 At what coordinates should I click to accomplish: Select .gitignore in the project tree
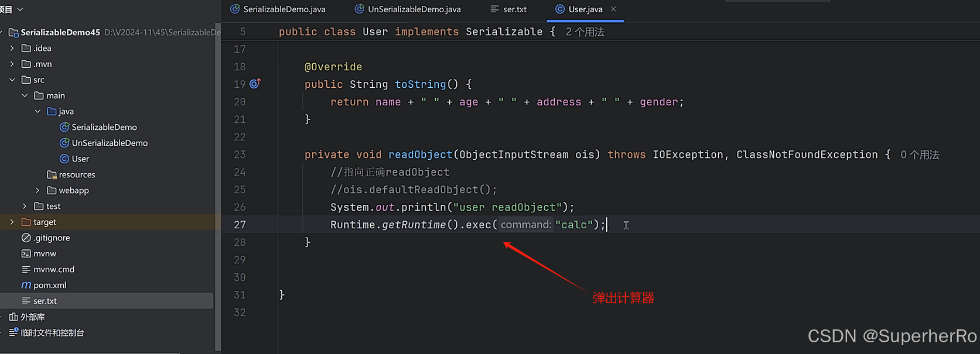[52, 238]
